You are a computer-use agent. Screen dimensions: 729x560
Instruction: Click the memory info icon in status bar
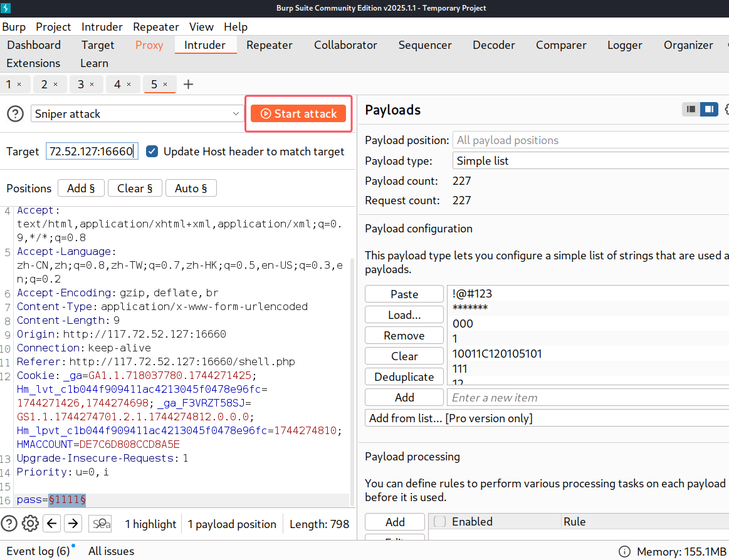624,552
